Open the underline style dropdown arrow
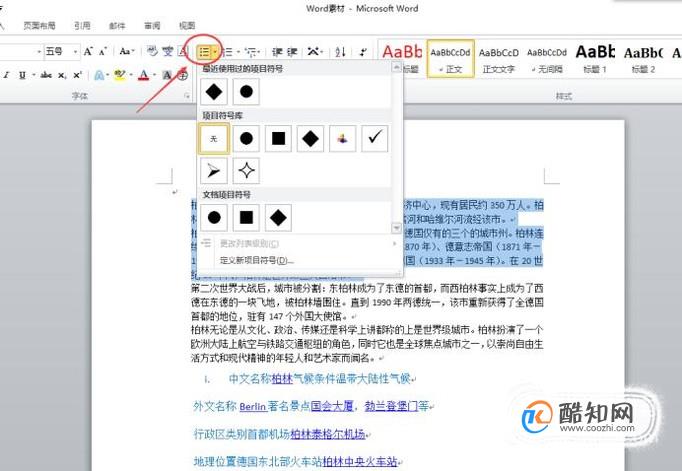The image size is (682, 471). (33, 76)
